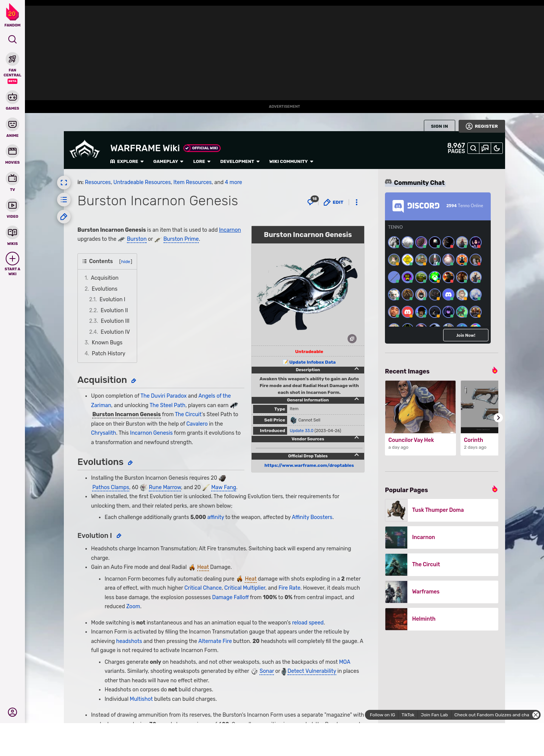
Task: Open Pathos Clamps resource link
Action: [111, 488]
